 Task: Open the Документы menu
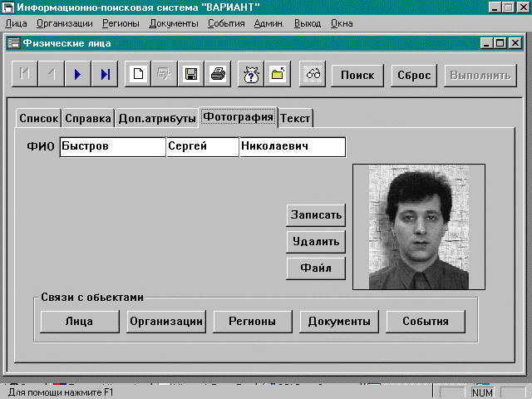tap(174, 23)
